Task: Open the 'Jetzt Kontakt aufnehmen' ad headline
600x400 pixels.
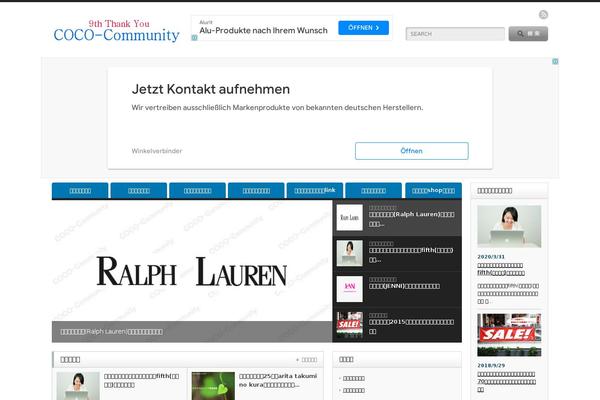Action: [x=210, y=89]
